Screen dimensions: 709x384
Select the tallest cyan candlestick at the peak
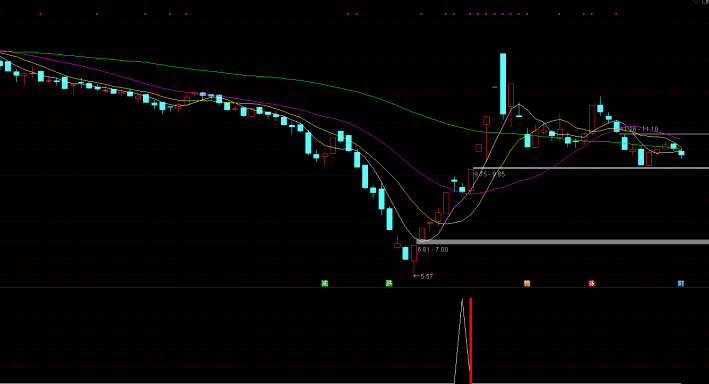[x=503, y=84]
